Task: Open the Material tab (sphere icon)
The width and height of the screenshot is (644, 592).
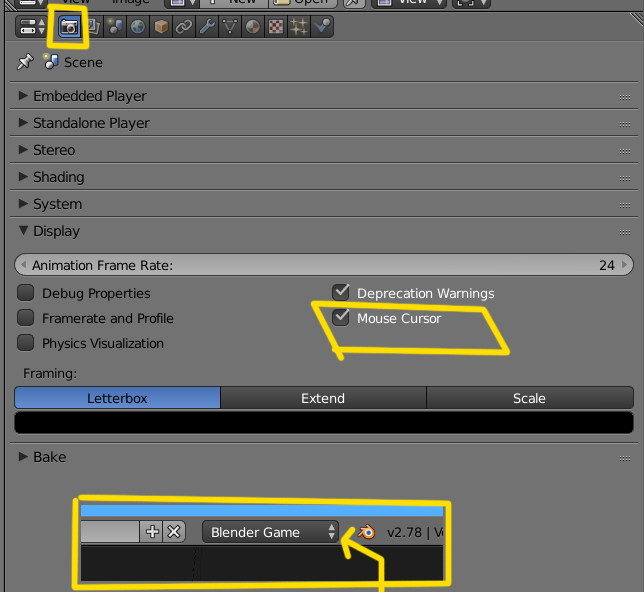Action: [x=253, y=27]
